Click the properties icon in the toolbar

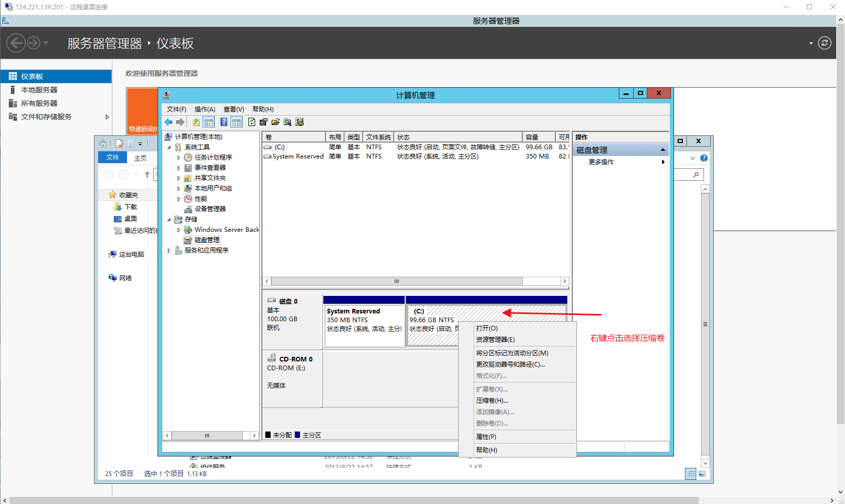coord(263,122)
